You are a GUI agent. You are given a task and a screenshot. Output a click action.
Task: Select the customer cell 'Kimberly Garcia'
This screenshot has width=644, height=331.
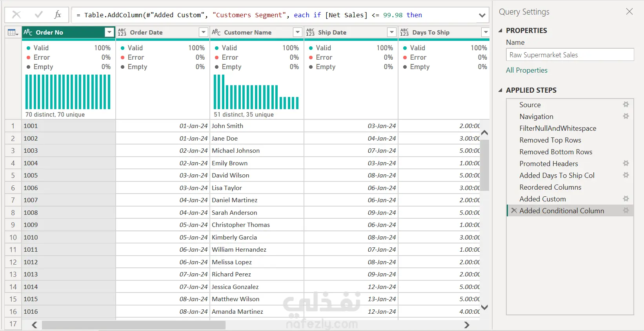point(257,237)
